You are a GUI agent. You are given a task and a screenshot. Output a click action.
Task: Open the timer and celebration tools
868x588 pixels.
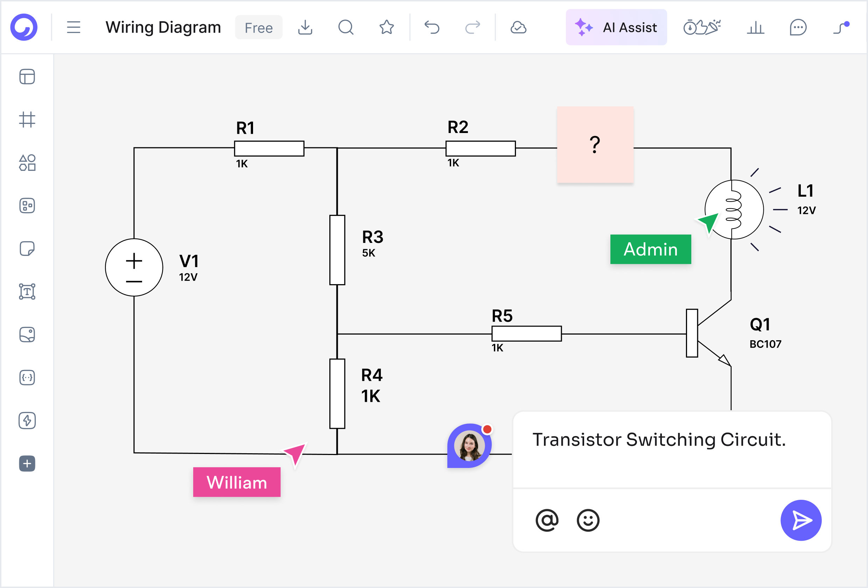702,27
